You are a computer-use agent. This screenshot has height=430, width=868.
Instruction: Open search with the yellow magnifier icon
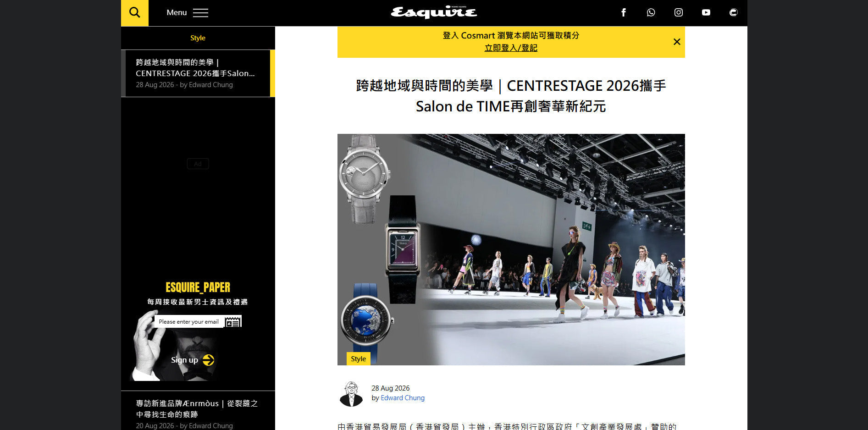pyautogui.click(x=135, y=13)
